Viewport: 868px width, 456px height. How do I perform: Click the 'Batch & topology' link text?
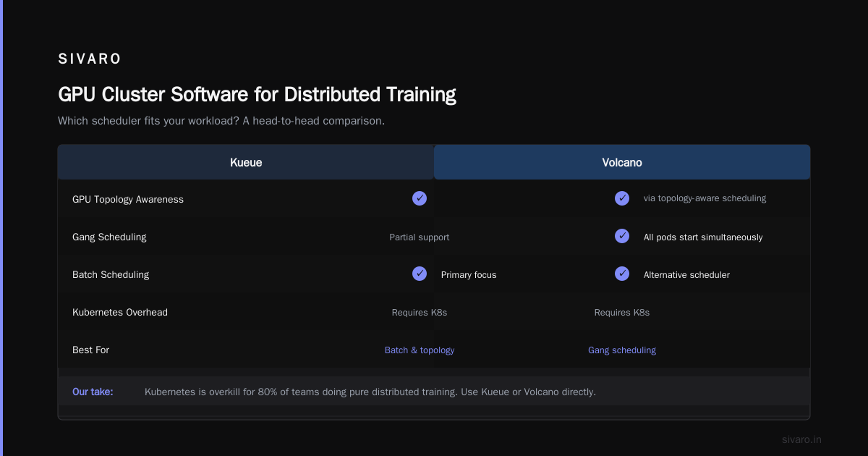pos(420,350)
